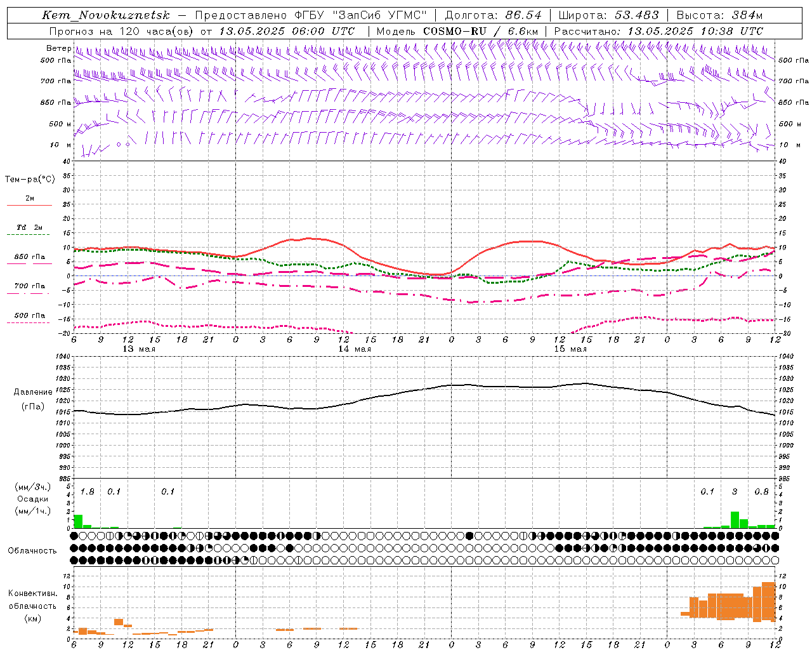
Task: Click the '850 гПа' entry in temperature legend
Action: pos(30,257)
